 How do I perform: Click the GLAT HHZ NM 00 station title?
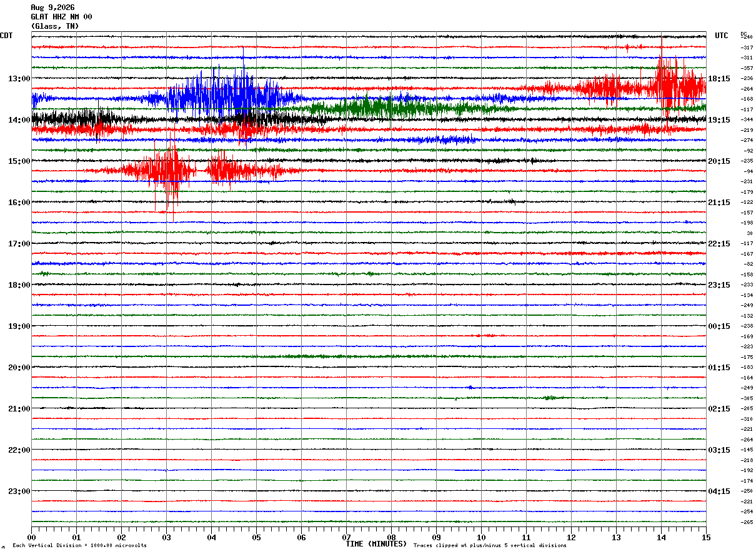[61, 17]
